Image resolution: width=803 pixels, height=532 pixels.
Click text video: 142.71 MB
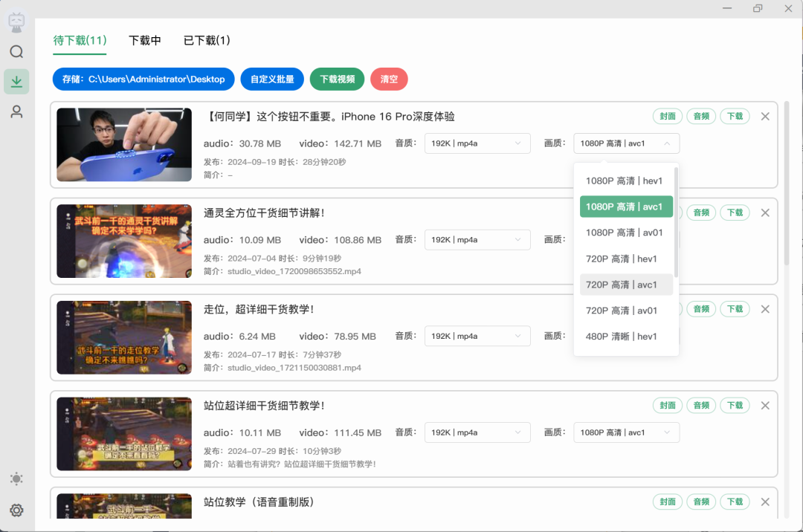coord(341,143)
